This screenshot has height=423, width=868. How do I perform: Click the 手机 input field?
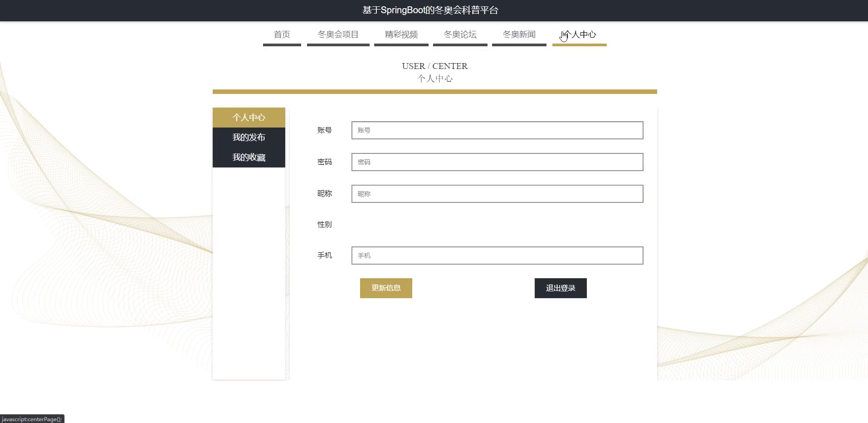497,256
